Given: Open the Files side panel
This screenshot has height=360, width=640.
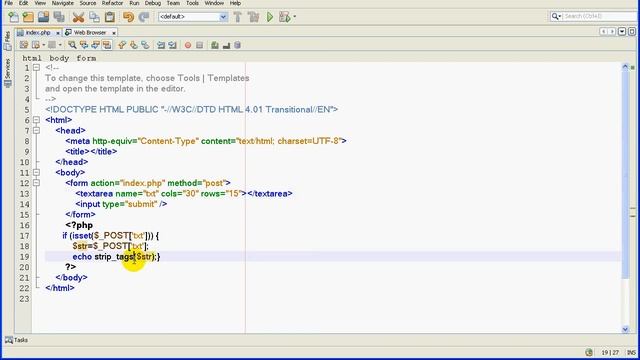Looking at the screenshot, I should [7, 41].
